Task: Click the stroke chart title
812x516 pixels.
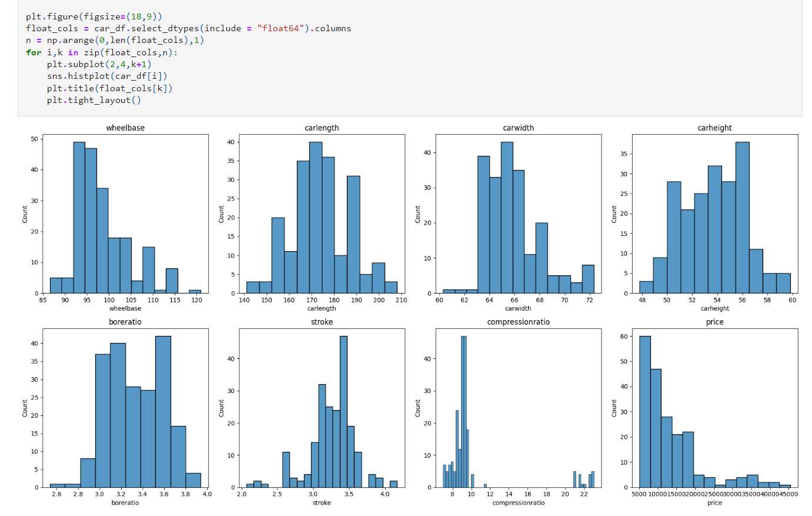Action: (x=322, y=322)
